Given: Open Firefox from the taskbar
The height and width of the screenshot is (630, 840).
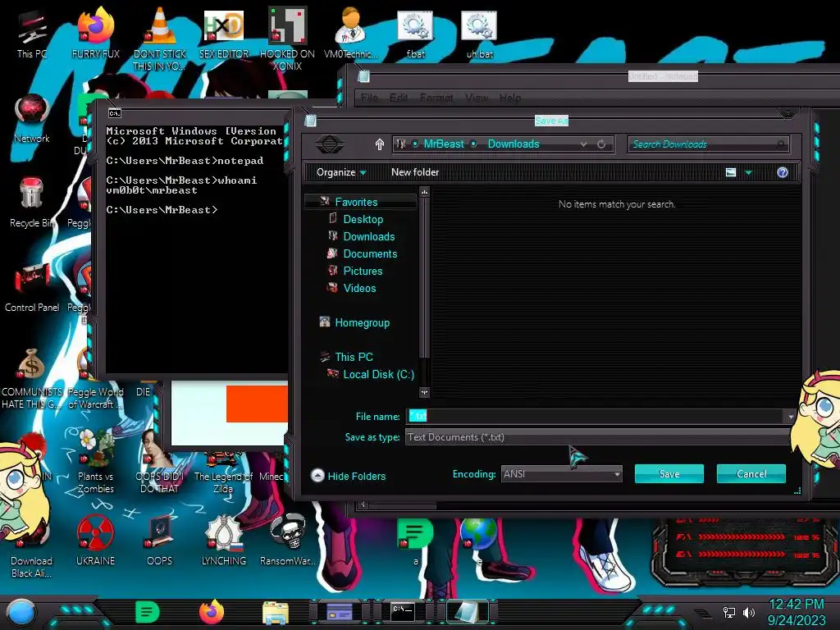Looking at the screenshot, I should [211, 612].
